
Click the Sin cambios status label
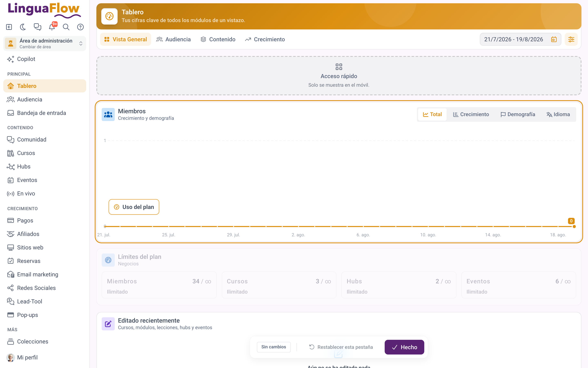(x=274, y=347)
